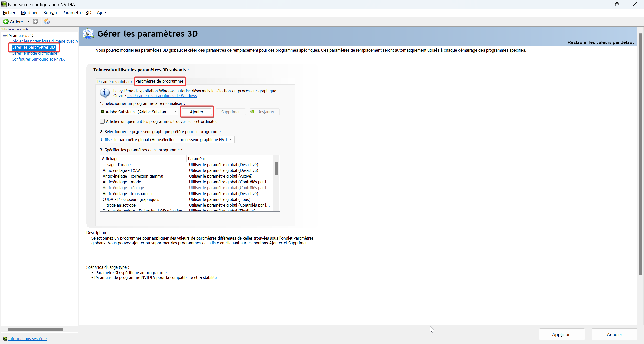Open the Paramètres 3D menu
Viewport: 644px width, 344px height.
click(76, 13)
